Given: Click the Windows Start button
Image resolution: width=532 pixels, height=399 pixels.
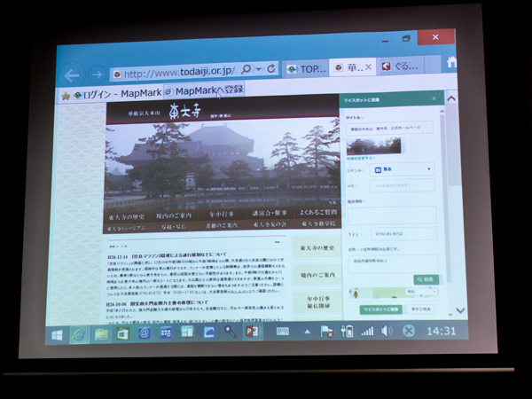Looking at the screenshot, I should (x=57, y=334).
